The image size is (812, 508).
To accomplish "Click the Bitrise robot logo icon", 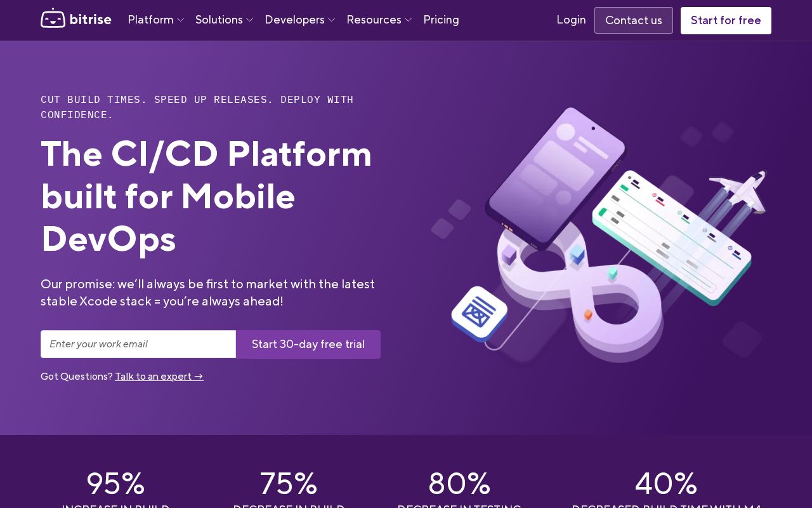I will [53, 18].
